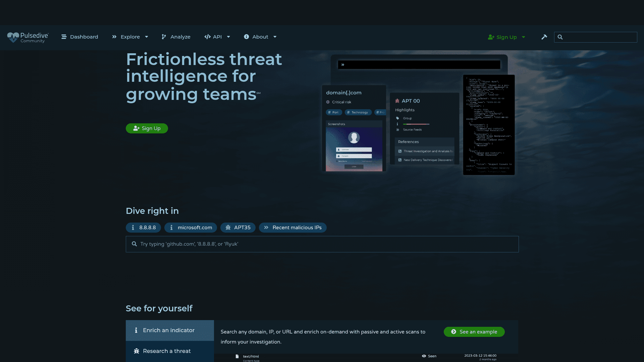This screenshot has height=362, width=644.
Task: Click the info icon on Enrich an indicator
Action: tap(136, 330)
